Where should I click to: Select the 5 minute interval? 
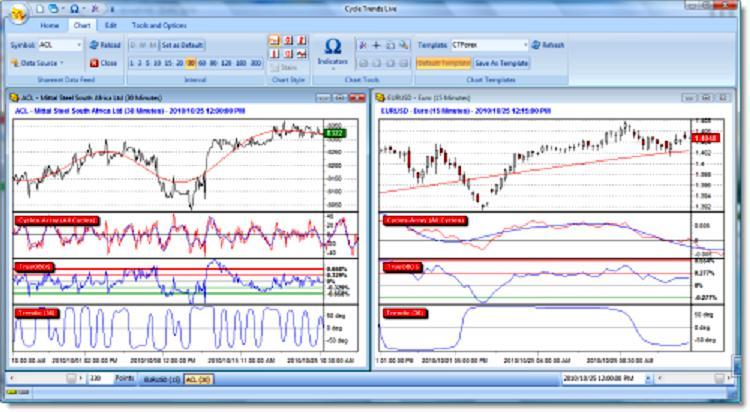(x=147, y=63)
